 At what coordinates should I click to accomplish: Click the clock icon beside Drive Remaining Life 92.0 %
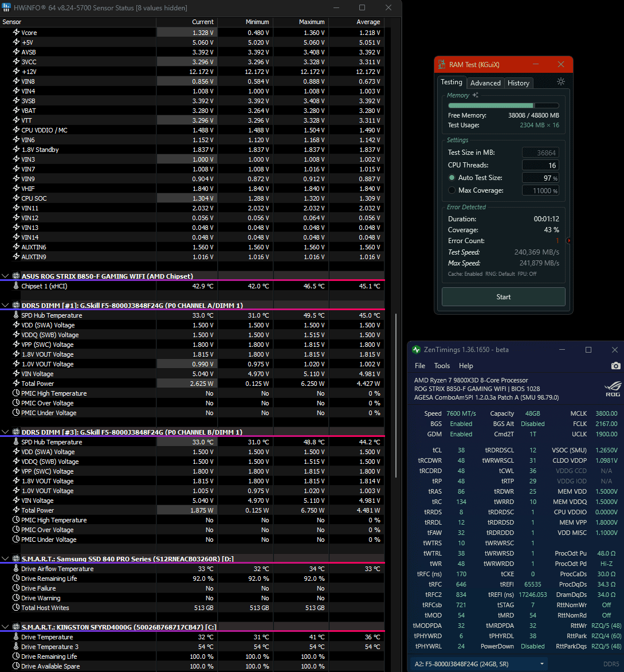16,578
